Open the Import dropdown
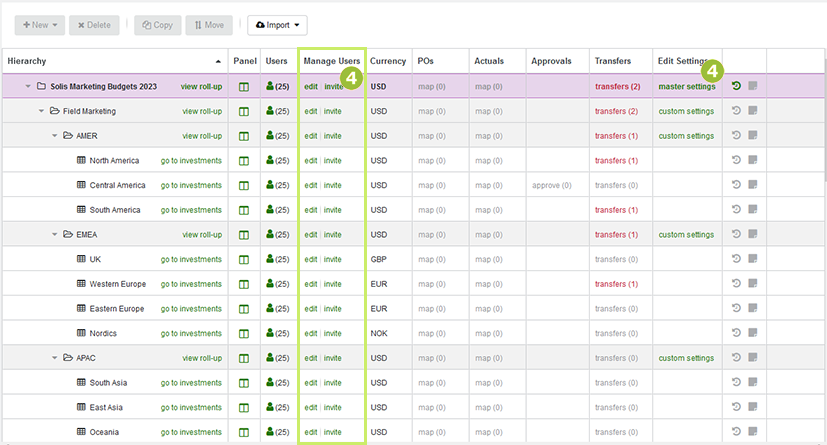The image size is (827, 445). click(x=277, y=25)
